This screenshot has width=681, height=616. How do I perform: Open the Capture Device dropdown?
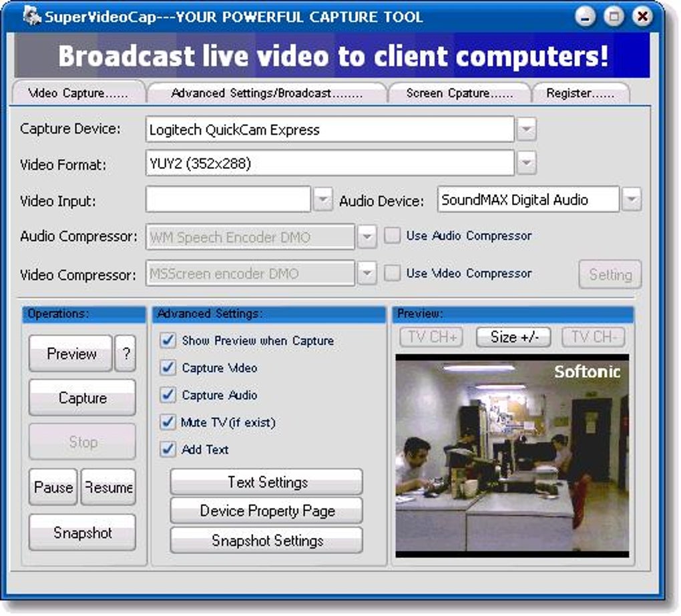[527, 129]
